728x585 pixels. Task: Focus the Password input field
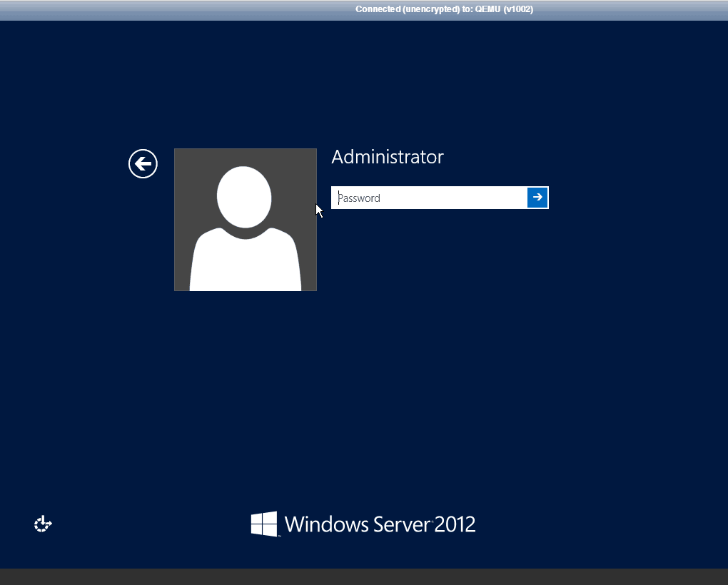pyautogui.click(x=430, y=198)
